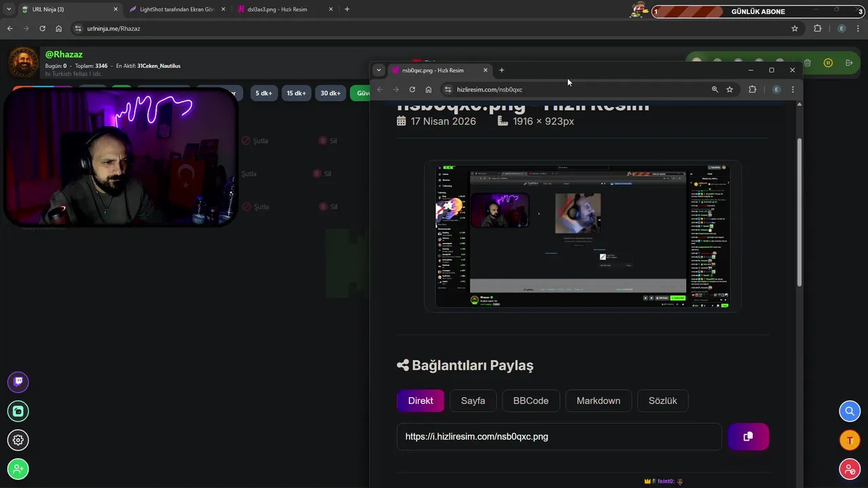This screenshot has width=868, height=488.
Task: Click the Bağlantıları Paylaş heading
Action: (473, 365)
